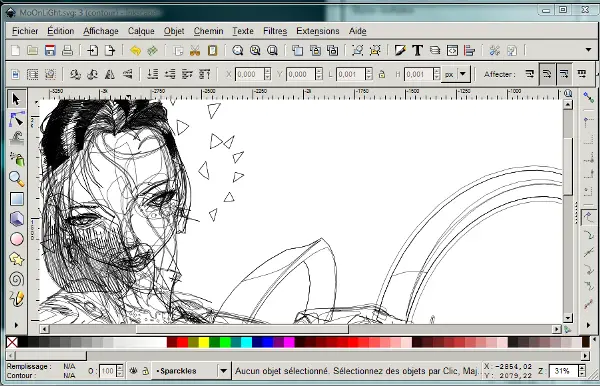Pick the yellow palette swatch

(x=204, y=342)
